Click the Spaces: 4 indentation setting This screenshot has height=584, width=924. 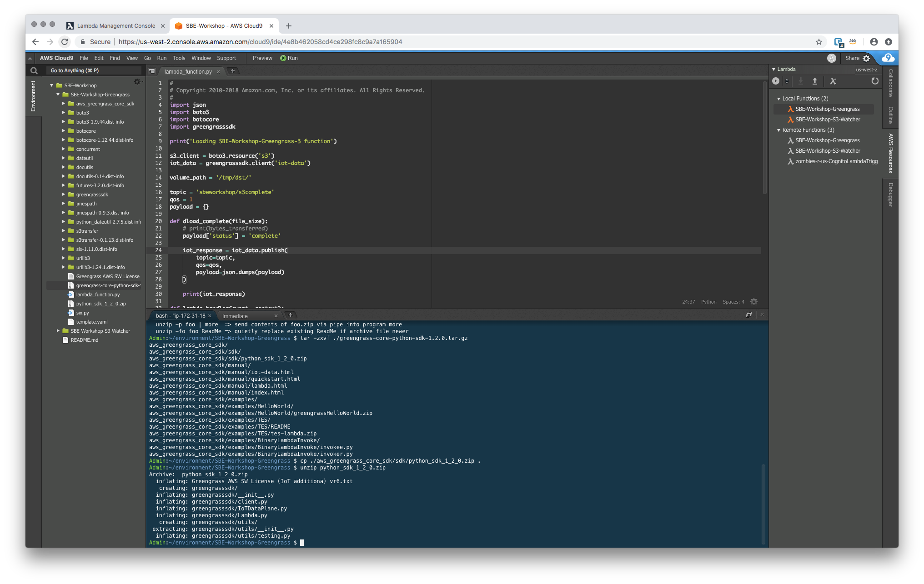pyautogui.click(x=733, y=302)
